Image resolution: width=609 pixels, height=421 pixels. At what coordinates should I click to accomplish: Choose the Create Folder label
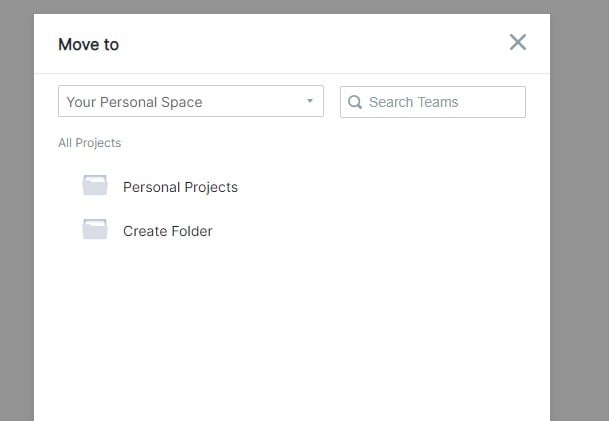click(x=168, y=231)
